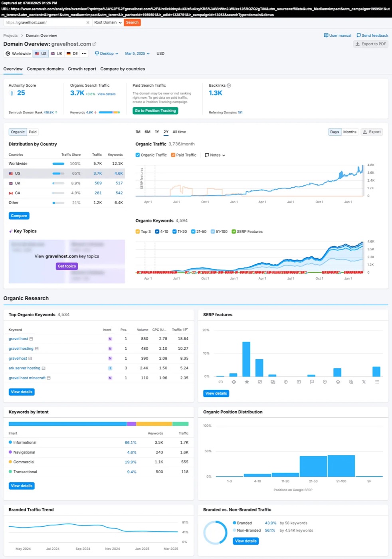Select the Months granularity
This screenshot has width=392, height=559.
coord(350,132)
